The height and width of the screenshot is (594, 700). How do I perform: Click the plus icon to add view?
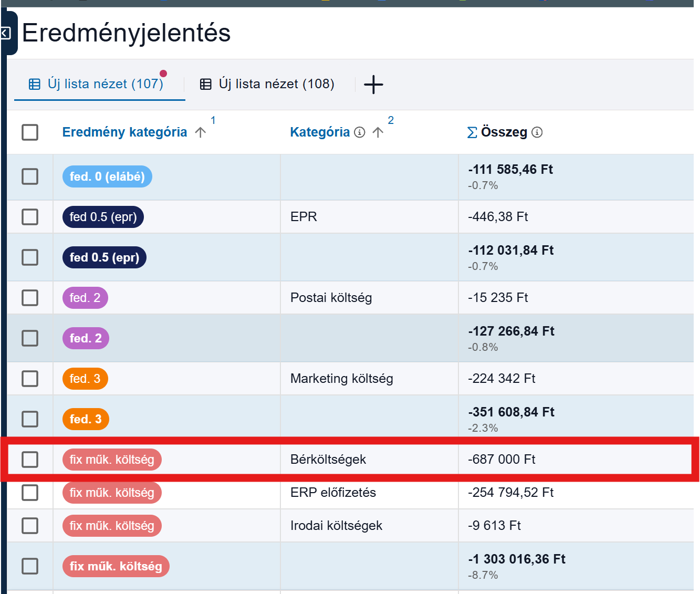(x=373, y=85)
